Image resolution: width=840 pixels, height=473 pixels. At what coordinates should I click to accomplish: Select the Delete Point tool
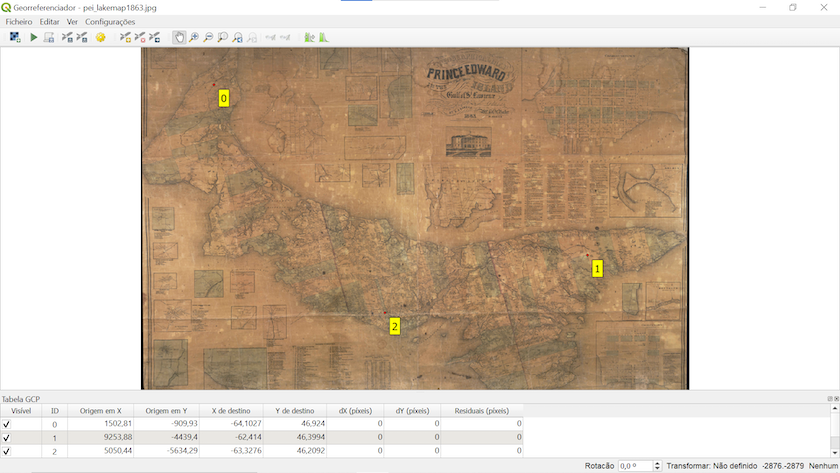[140, 37]
